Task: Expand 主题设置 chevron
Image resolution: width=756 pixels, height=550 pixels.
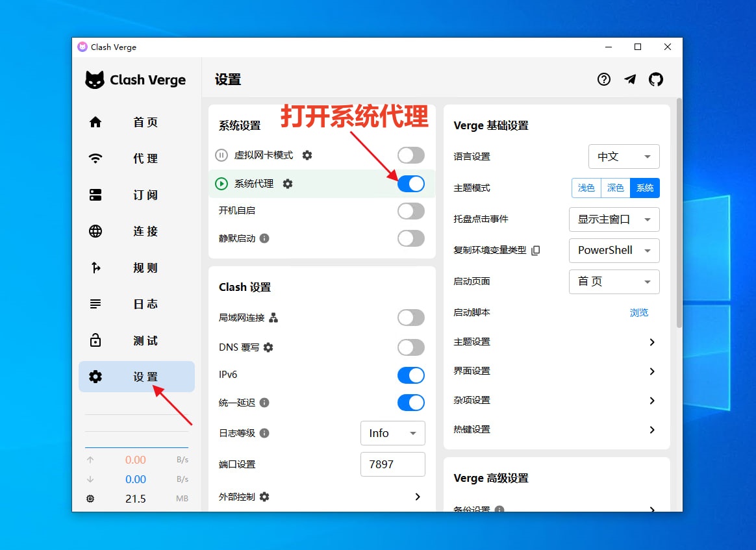Action: [x=652, y=342]
